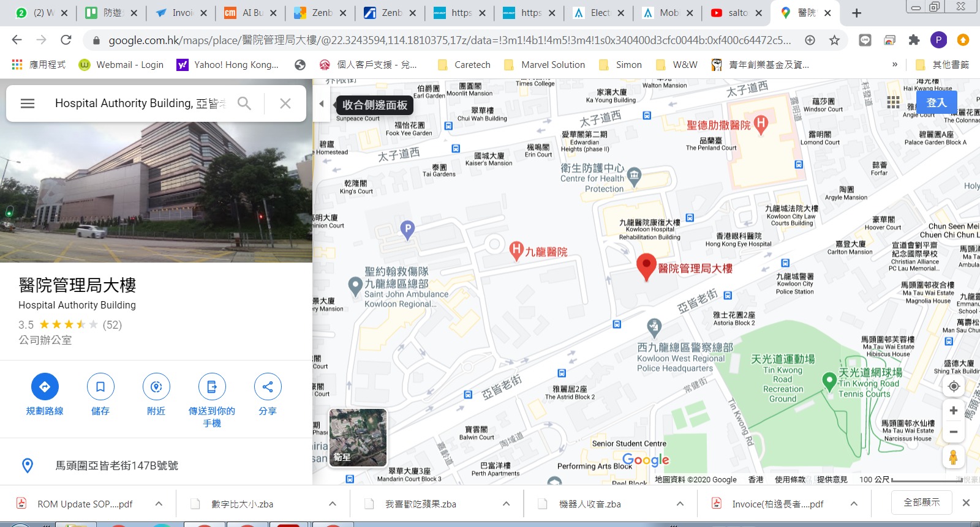
Task: Collapse the side panel arrow
Action: click(x=322, y=104)
